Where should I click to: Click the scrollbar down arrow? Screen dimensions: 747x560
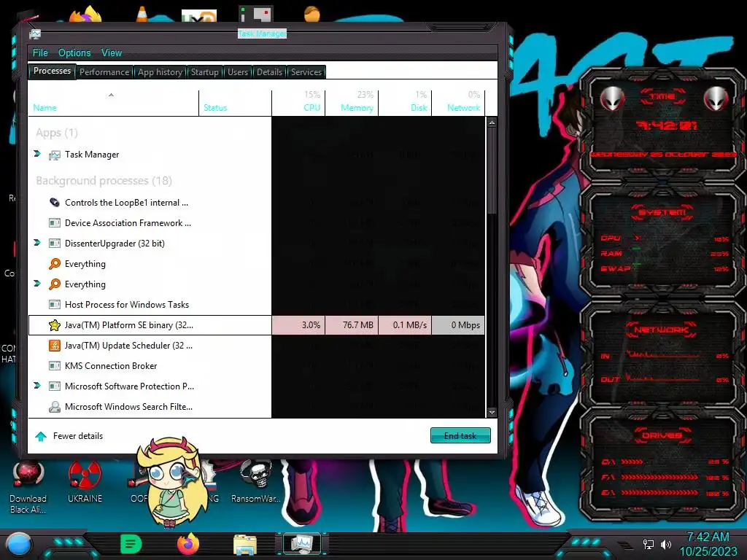click(x=492, y=413)
